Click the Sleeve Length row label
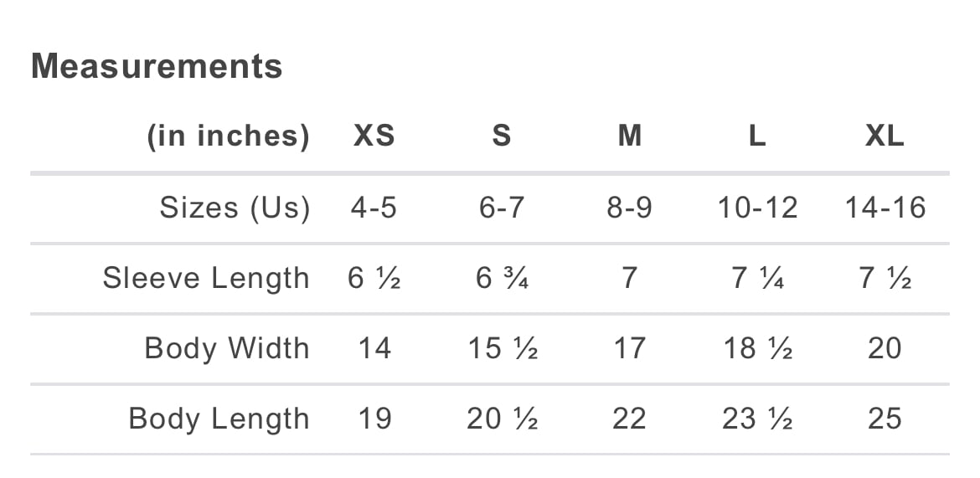This screenshot has width=980, height=478. pos(206,278)
